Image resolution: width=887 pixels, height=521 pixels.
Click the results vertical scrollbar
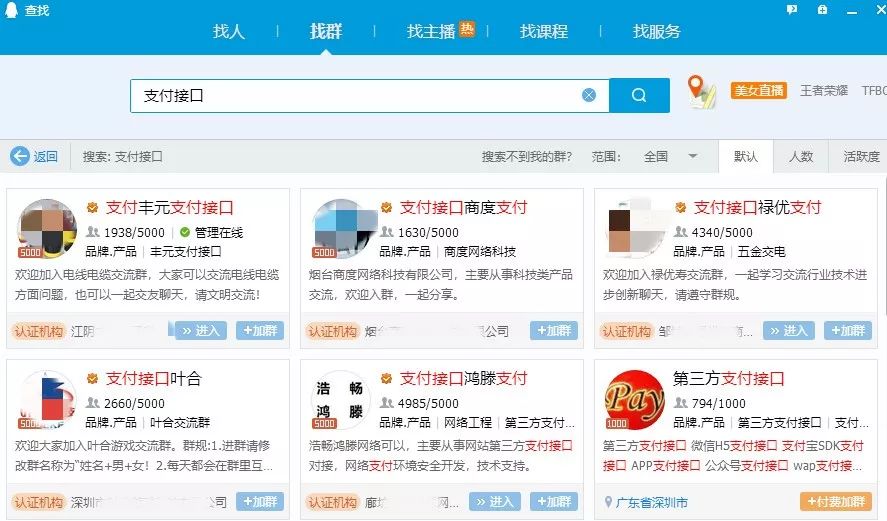coord(884,249)
